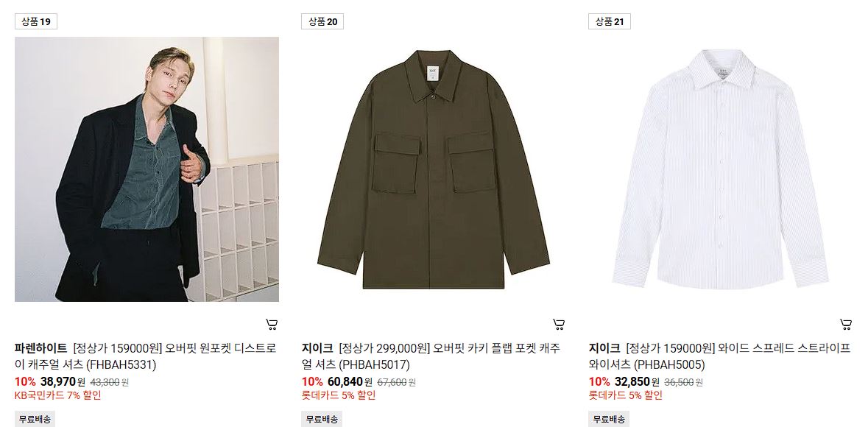Click 지이크 brand on khaki shirt

pos(317,349)
